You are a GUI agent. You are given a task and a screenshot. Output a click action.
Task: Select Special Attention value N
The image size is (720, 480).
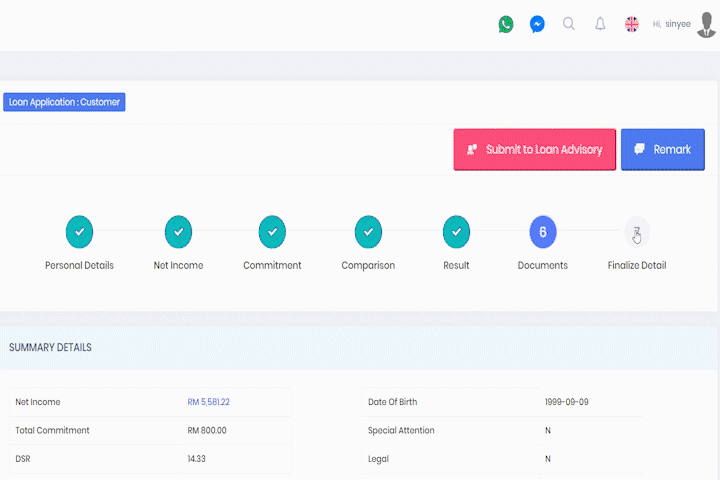coord(548,430)
